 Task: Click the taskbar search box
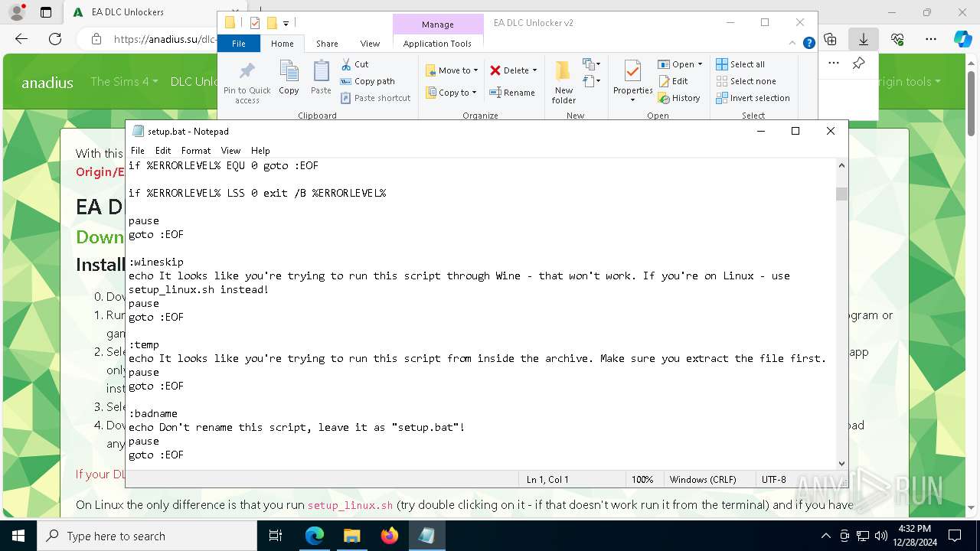pyautogui.click(x=147, y=536)
